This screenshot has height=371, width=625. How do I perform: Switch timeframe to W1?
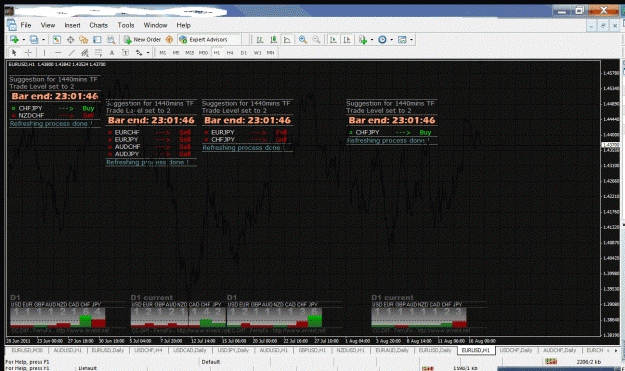point(257,53)
